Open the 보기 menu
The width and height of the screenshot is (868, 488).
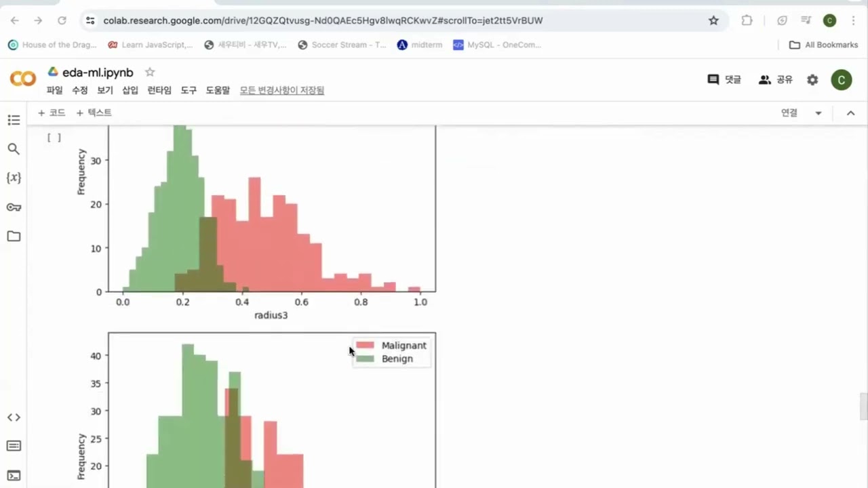pyautogui.click(x=105, y=90)
